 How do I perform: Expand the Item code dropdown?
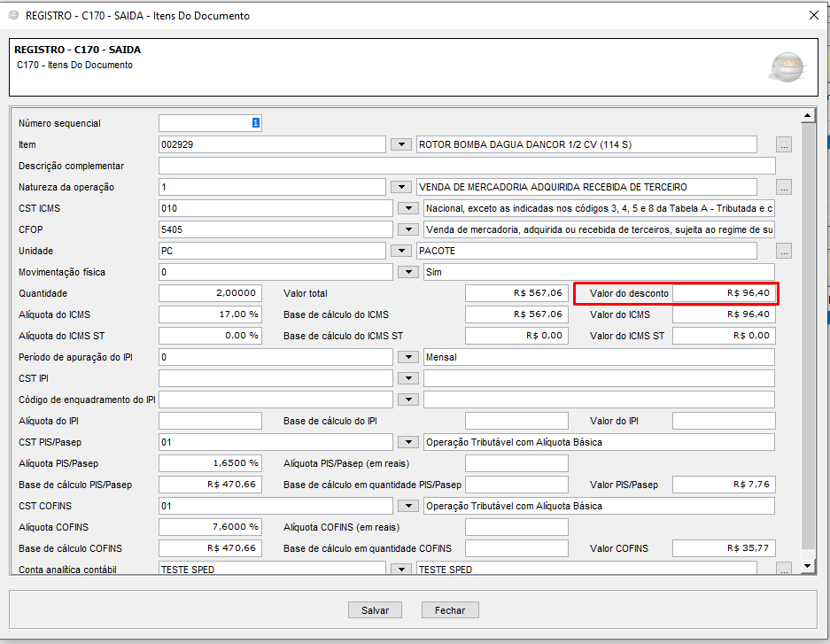(401, 144)
